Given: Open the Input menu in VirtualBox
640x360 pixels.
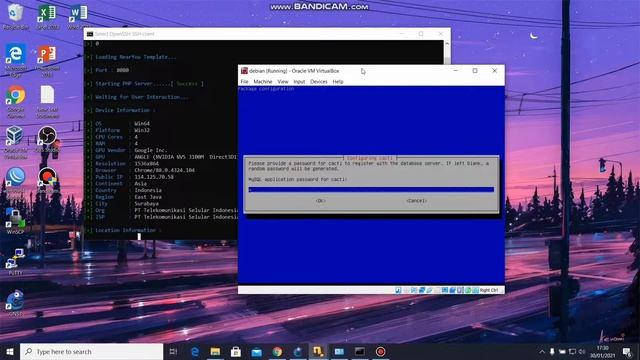Looking at the screenshot, I should coord(299,82).
